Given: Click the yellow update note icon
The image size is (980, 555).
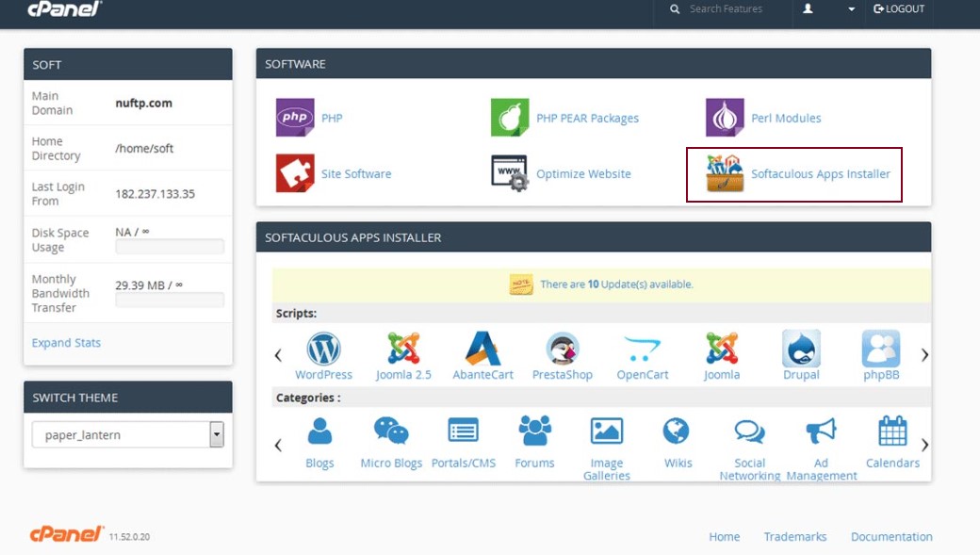Looking at the screenshot, I should (521, 285).
